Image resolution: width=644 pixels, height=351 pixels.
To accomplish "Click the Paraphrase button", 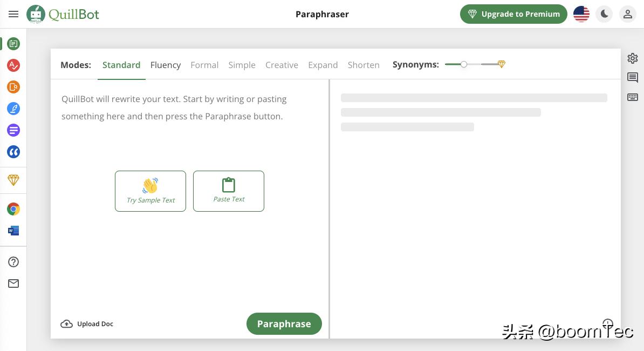I will click(x=284, y=324).
